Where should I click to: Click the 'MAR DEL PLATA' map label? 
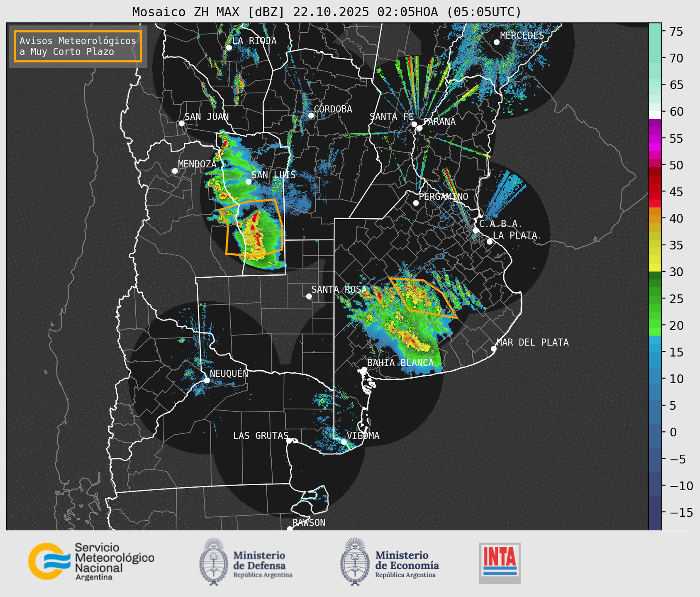(x=532, y=343)
